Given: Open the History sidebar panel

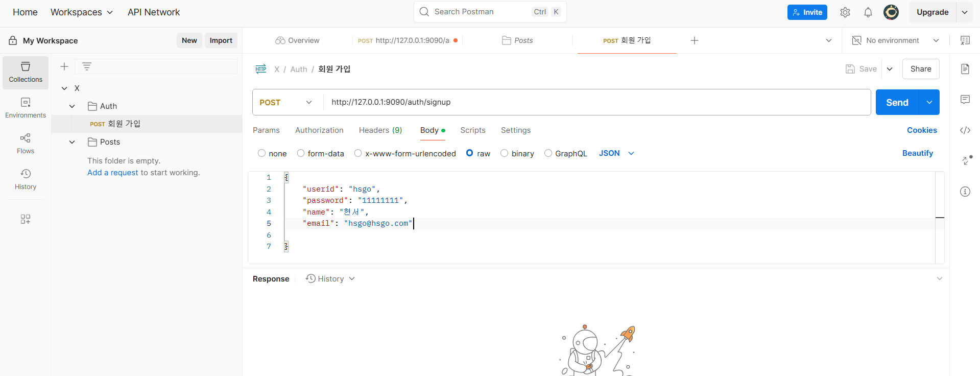Looking at the screenshot, I should pos(26,180).
